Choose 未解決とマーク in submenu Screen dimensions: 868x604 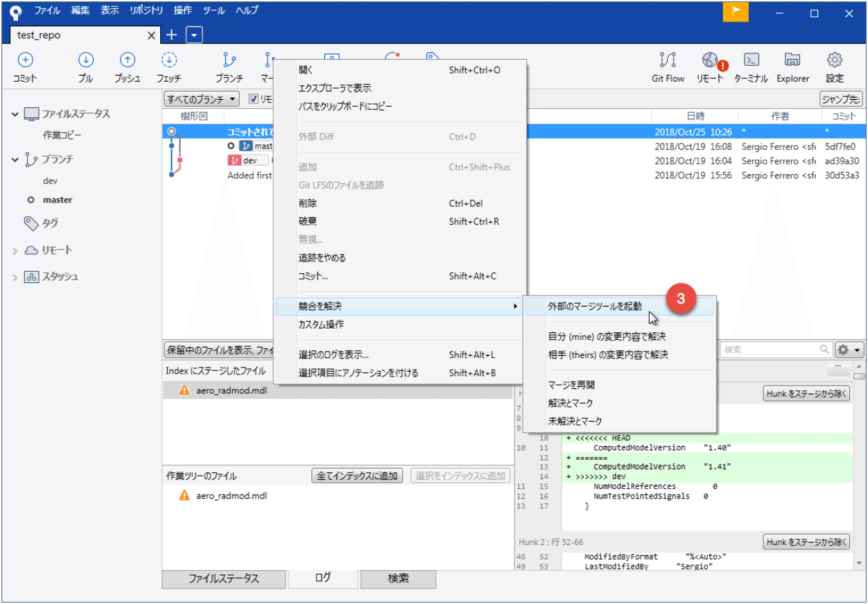[620, 421]
